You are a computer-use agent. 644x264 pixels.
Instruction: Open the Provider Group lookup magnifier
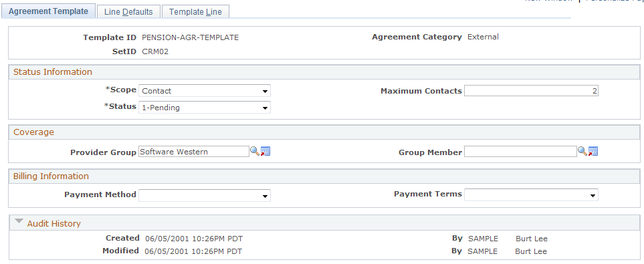(255, 152)
